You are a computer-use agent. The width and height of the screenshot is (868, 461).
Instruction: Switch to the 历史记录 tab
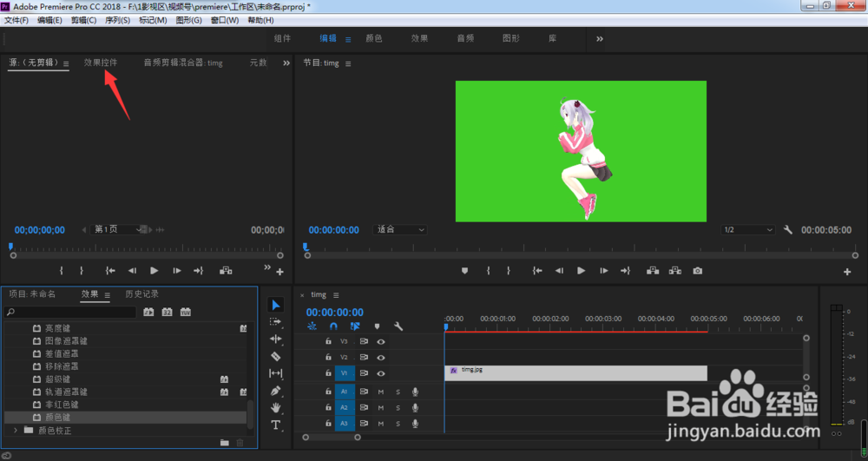pyautogui.click(x=141, y=293)
